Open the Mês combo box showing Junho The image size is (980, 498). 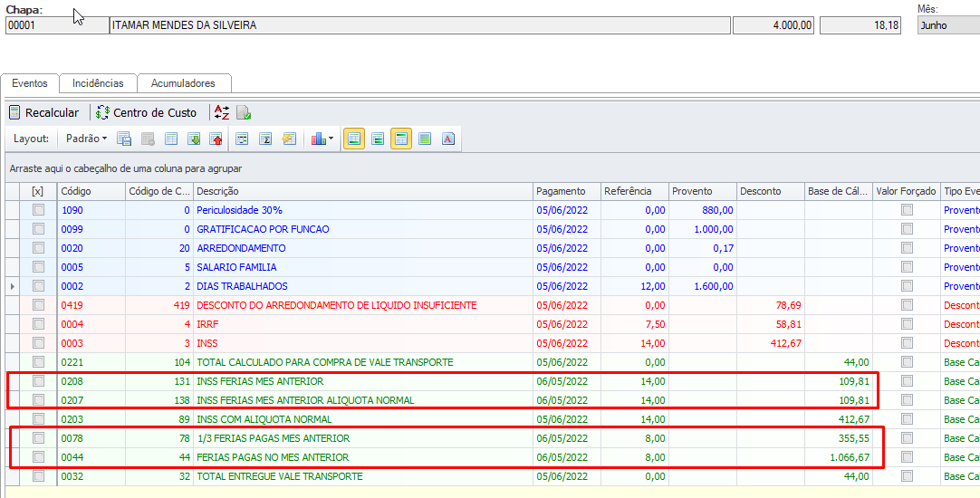tap(948, 25)
